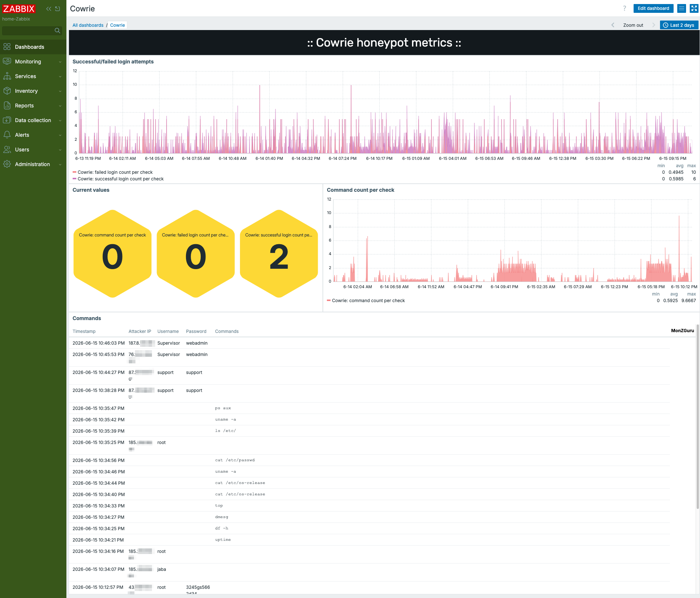
Task: Click the failed login count hexagon
Action: [x=196, y=254]
